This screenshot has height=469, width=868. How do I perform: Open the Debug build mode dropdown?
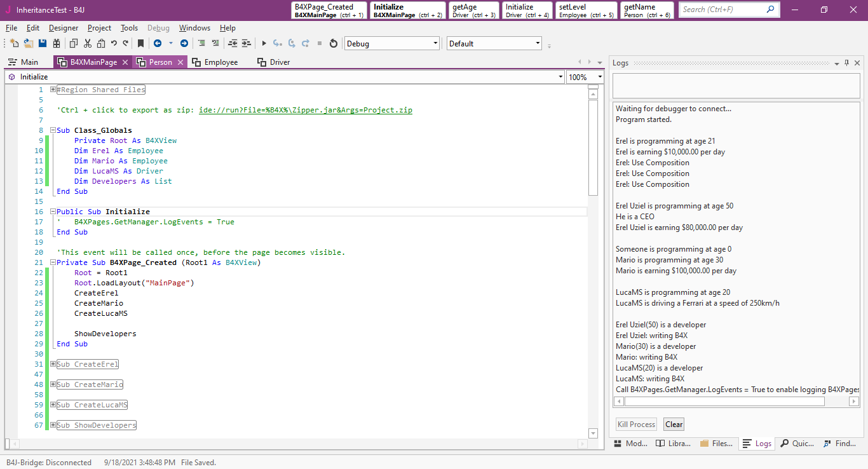tap(435, 44)
